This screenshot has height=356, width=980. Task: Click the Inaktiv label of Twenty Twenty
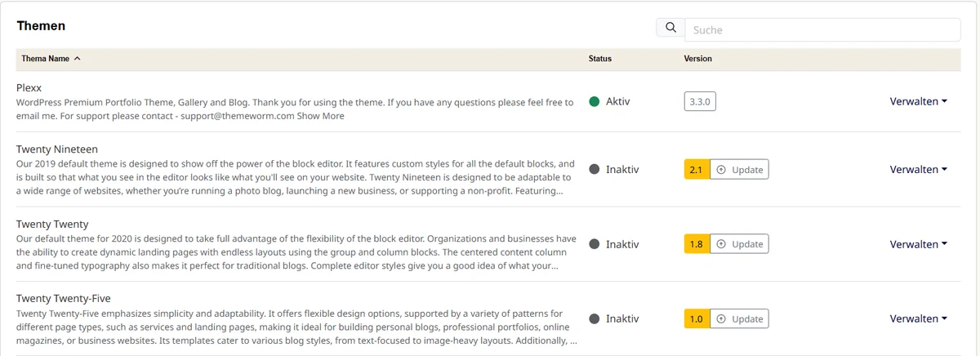click(622, 244)
